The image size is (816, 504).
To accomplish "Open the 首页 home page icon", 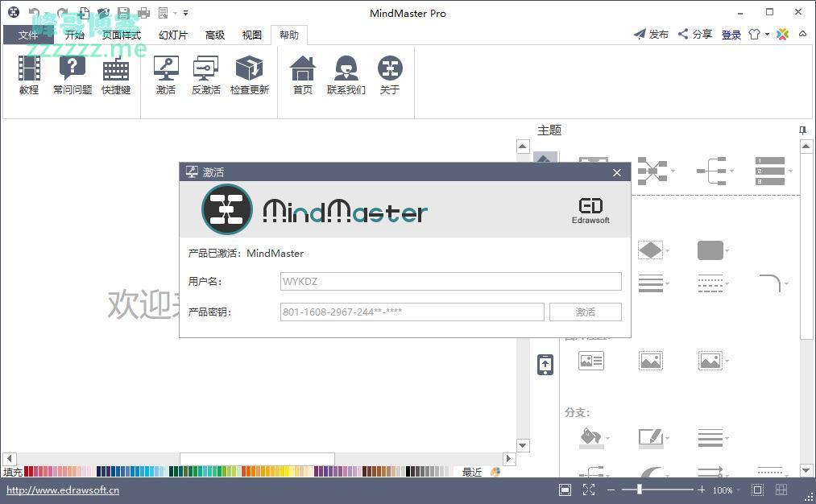I will [303, 75].
